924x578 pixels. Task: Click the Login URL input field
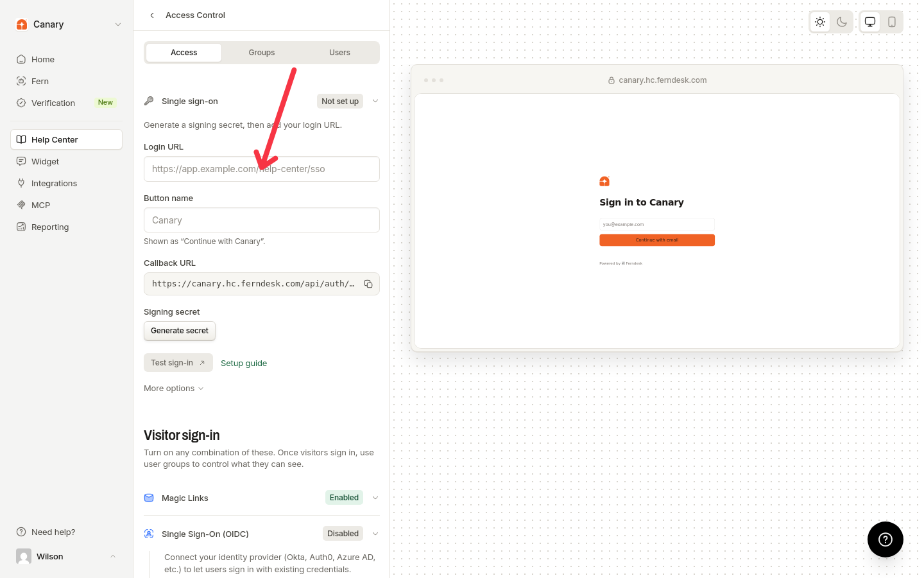[262, 169]
